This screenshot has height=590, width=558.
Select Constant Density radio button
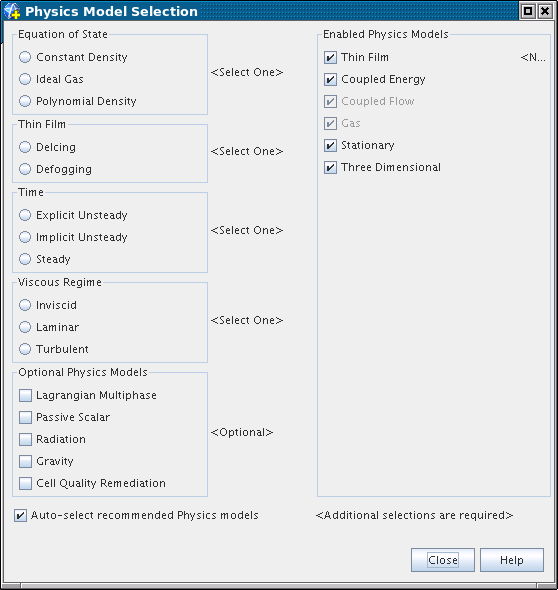point(25,57)
